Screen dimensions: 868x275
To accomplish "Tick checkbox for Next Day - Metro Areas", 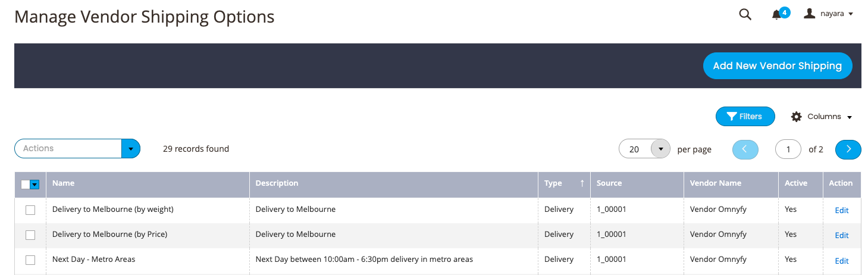I will [x=30, y=260].
